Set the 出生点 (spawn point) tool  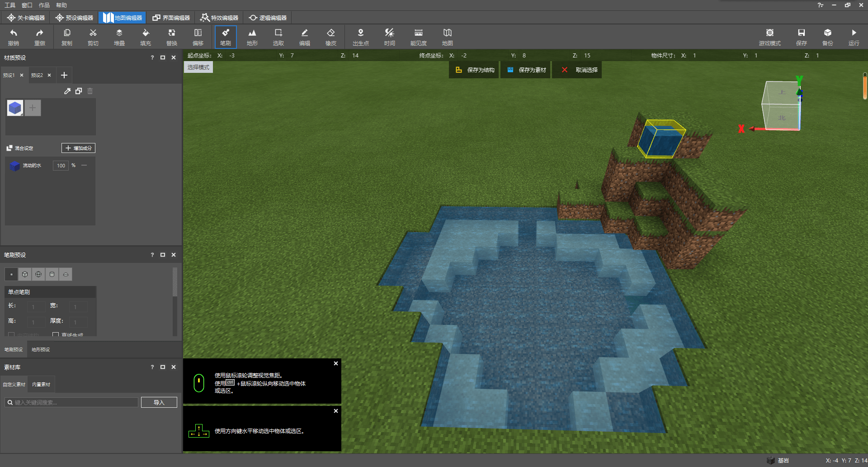pyautogui.click(x=361, y=37)
